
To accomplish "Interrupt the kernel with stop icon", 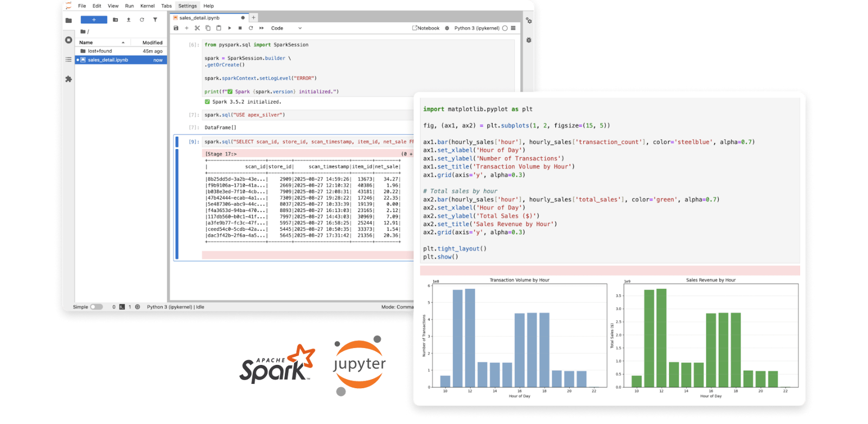I will click(x=240, y=28).
